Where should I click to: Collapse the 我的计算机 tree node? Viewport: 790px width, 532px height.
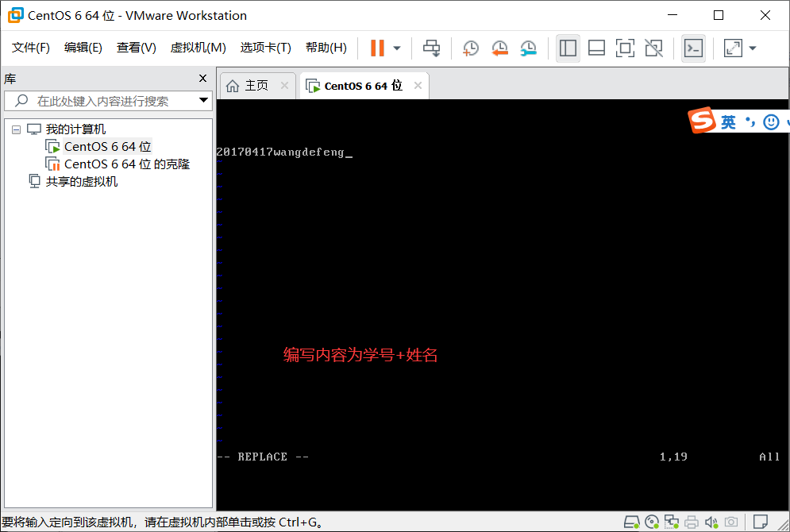(16, 129)
